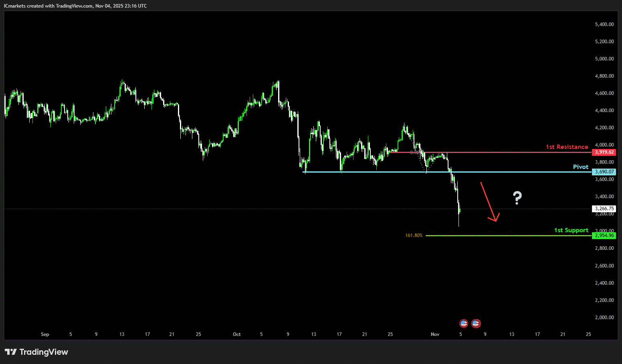Click the TradingView wordmark text
Image resolution: width=622 pixels, height=364 pixels.
44,352
